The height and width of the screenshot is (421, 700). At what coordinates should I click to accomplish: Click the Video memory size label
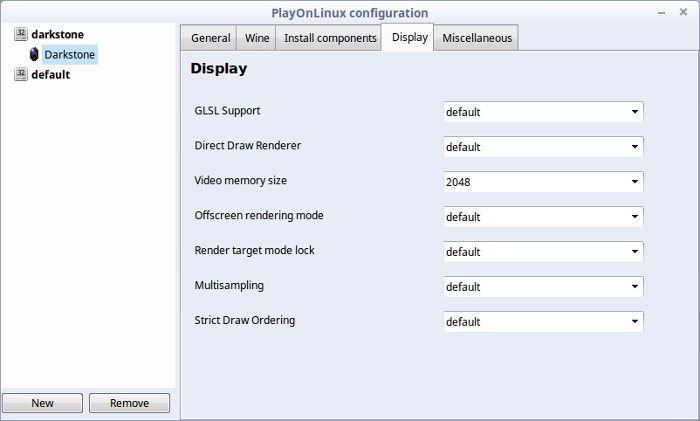241,180
